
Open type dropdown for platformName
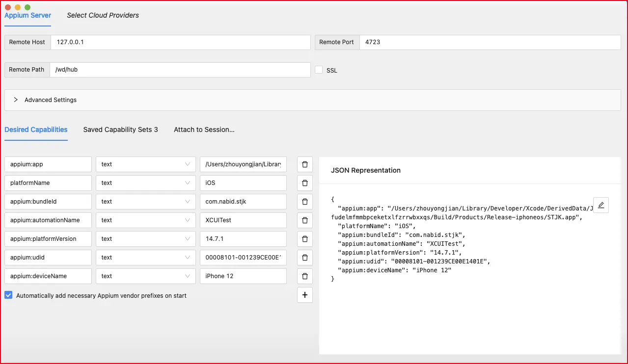tap(146, 183)
